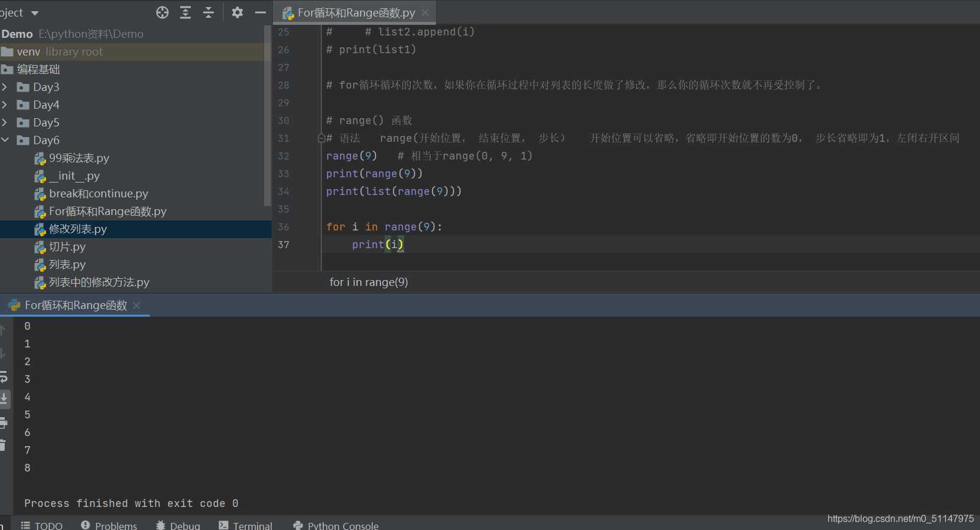Place cursor on print(i) line 37
The width and height of the screenshot is (980, 530).
point(377,245)
